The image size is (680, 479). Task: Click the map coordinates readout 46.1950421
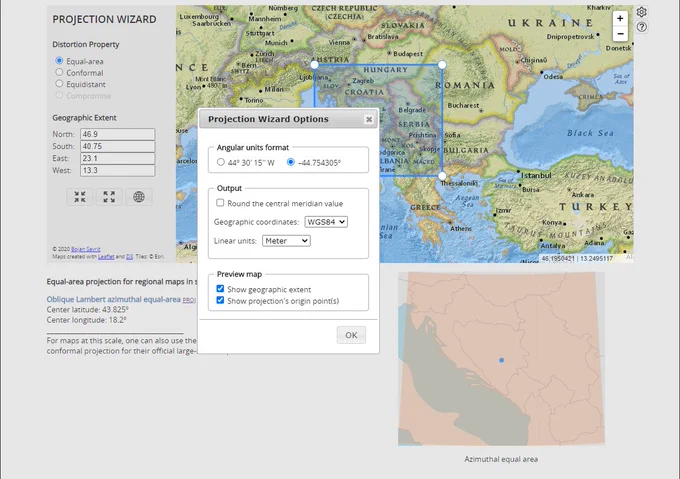pyautogui.click(x=577, y=258)
